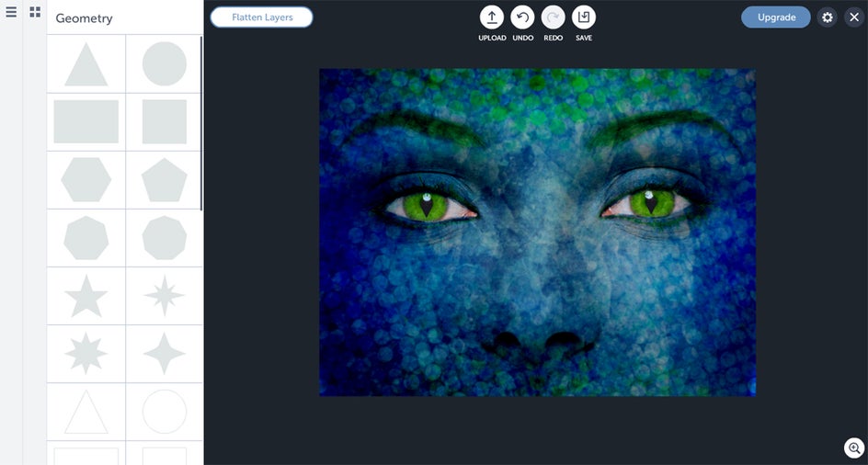Select the filled circle shape
Screen dimensions: 868x465
tap(165, 63)
